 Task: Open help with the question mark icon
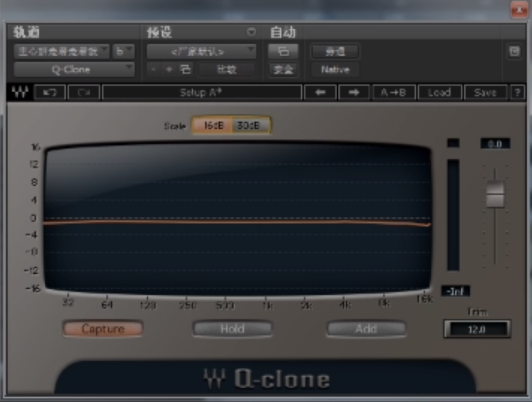pyautogui.click(x=518, y=92)
